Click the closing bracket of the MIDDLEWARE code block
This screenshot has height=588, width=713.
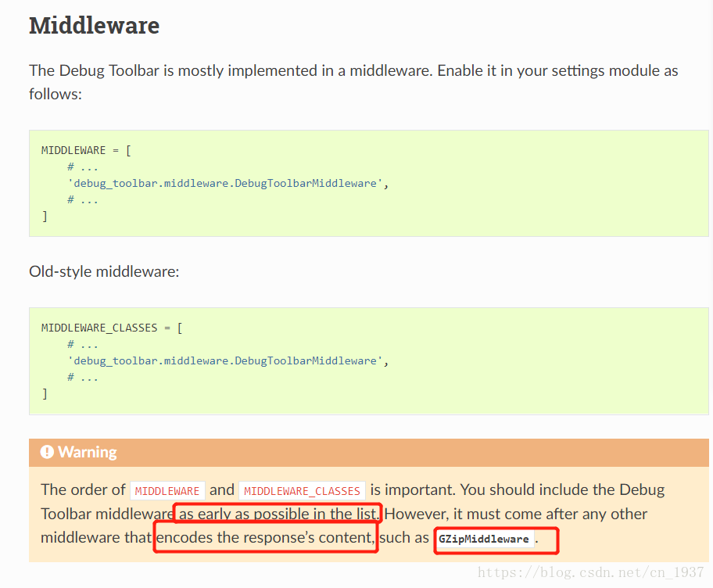[x=45, y=217]
